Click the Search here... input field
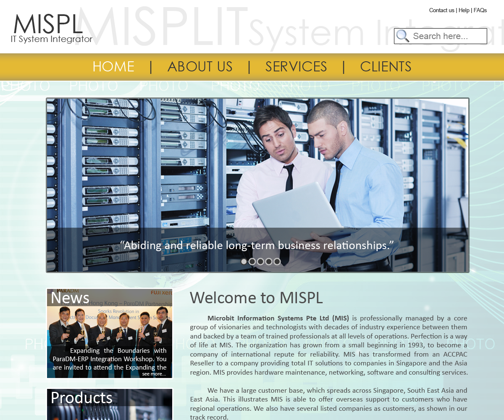Viewport: 504px width, 420px height. [441, 36]
